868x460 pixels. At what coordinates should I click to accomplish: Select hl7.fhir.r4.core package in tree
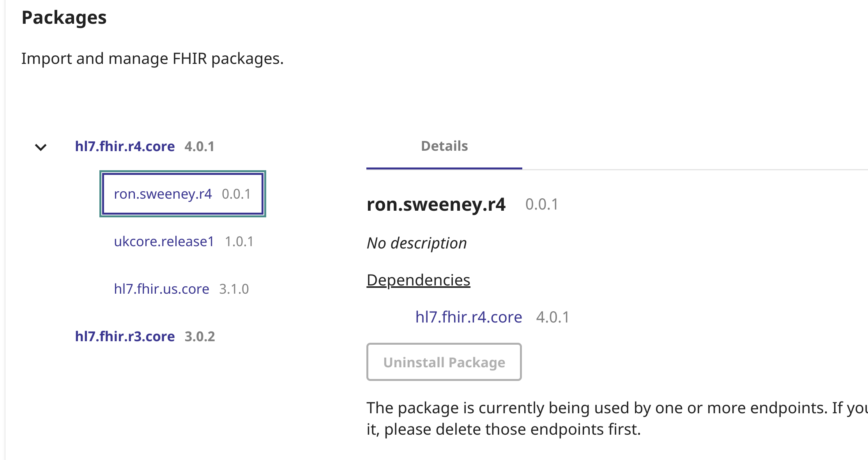[x=125, y=146]
